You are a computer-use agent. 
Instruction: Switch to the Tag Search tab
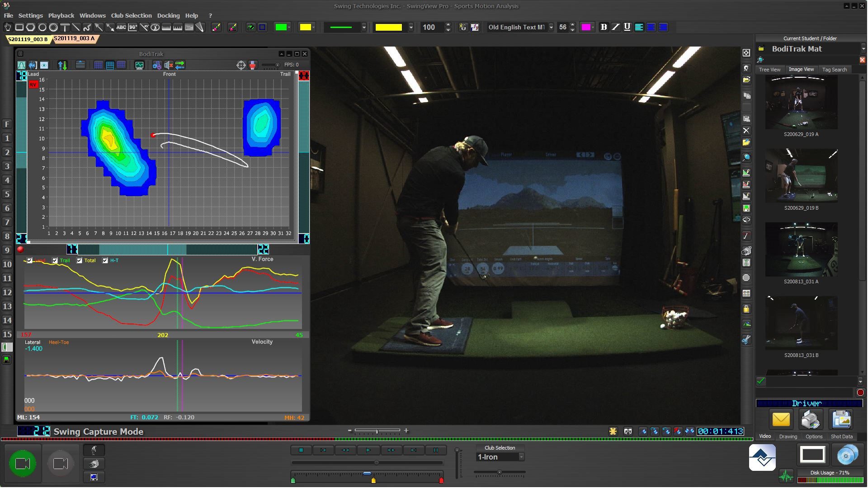(x=835, y=70)
